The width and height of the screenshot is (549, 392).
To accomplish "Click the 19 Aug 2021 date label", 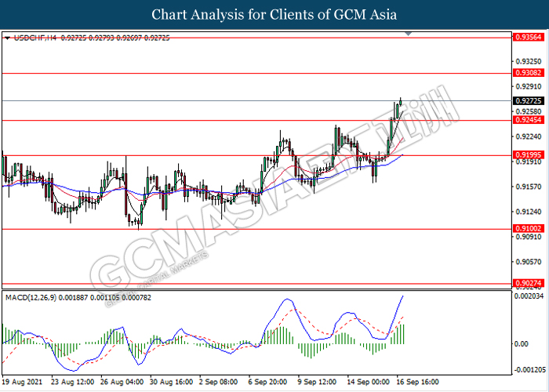I will [x=23, y=382].
